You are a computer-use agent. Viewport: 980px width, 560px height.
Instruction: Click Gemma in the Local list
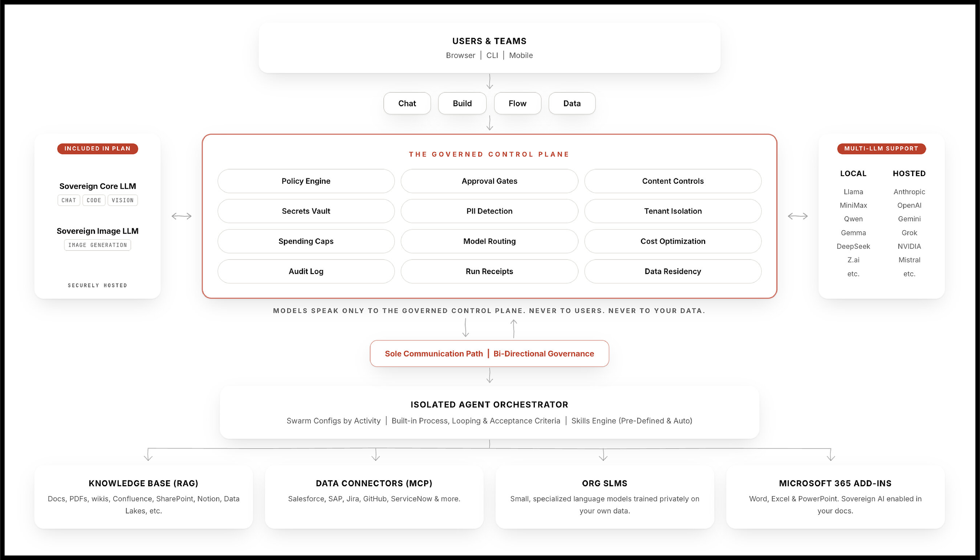click(x=853, y=233)
